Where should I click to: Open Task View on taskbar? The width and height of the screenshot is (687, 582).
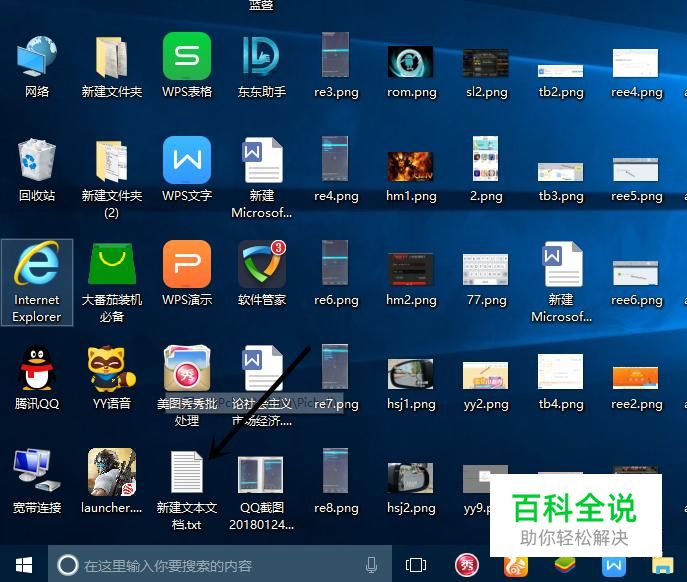click(x=415, y=565)
